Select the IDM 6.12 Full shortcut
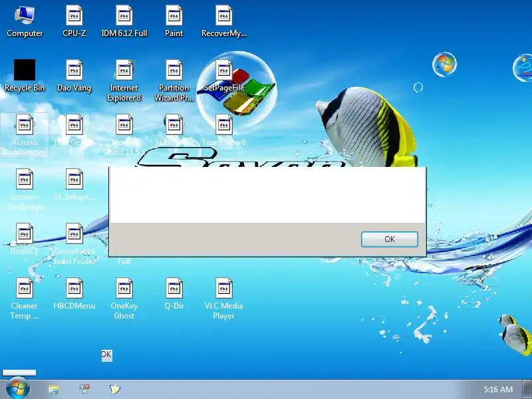 coord(124,22)
